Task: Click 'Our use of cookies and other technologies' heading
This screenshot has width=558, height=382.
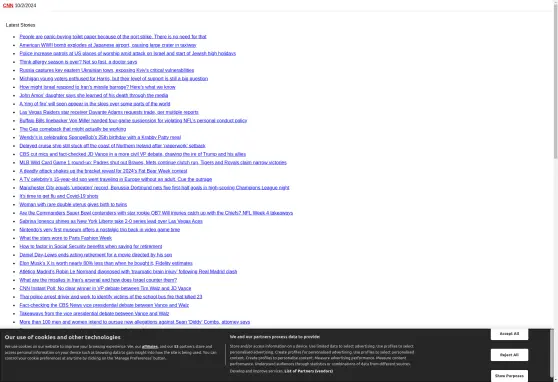Action: (x=63, y=337)
